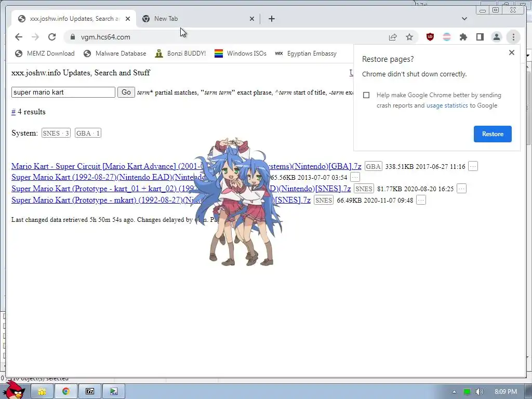
Task: Expand ellipsis on kart_01 prototype row
Action: click(461, 189)
